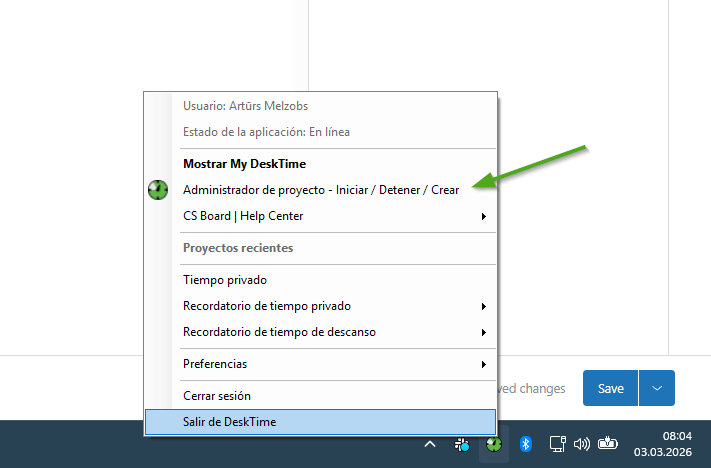
Task: Open the Slack tray icon
Action: click(462, 444)
